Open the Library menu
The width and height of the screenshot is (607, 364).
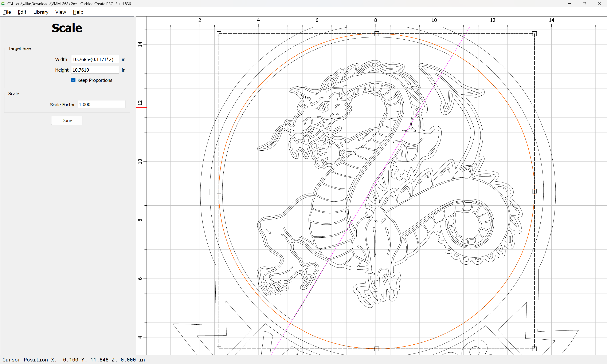click(x=41, y=12)
